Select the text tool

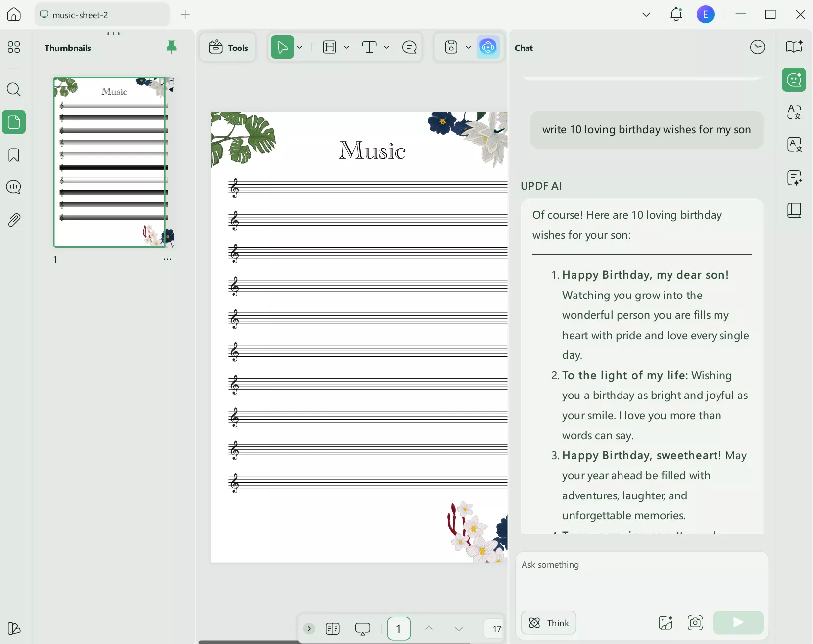pyautogui.click(x=370, y=48)
